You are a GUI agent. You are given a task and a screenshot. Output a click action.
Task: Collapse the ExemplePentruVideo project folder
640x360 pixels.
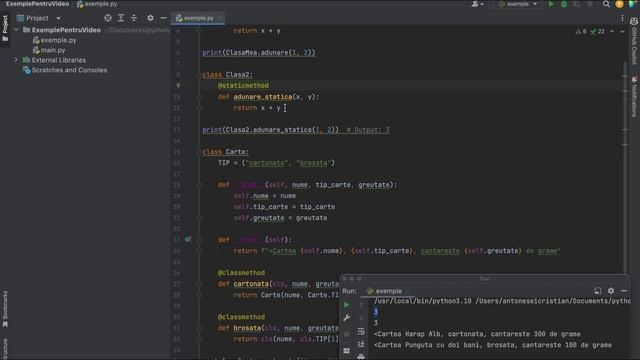click(16, 30)
